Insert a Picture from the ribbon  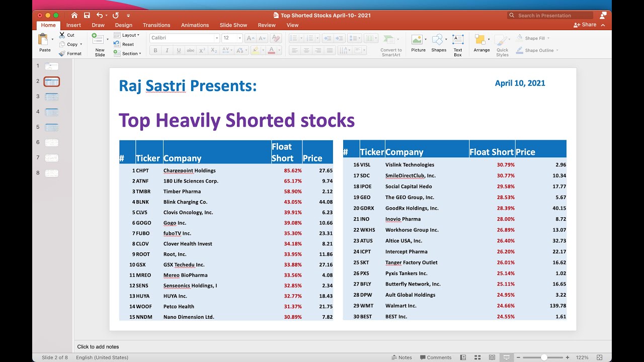point(418,43)
